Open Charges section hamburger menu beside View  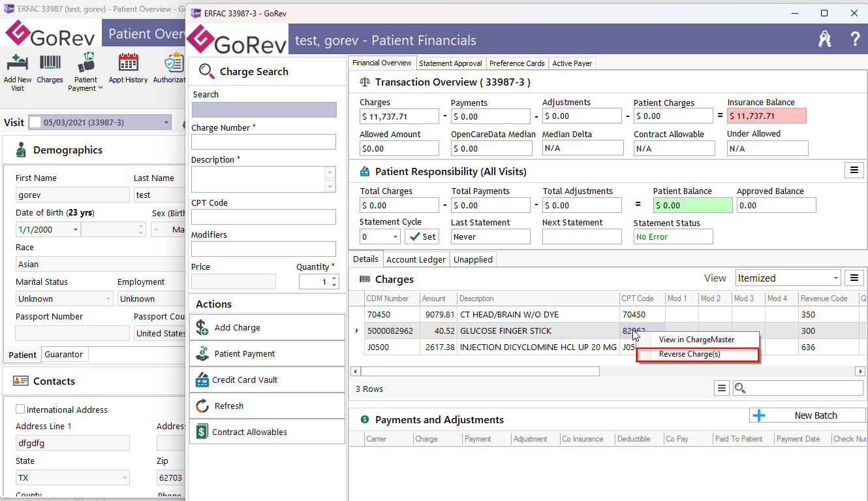[x=854, y=278]
